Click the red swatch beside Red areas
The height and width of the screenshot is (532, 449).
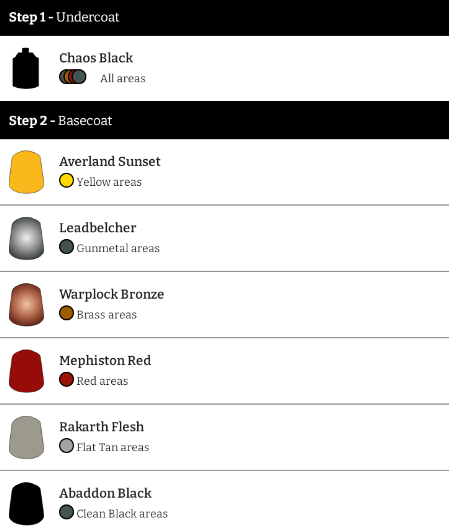pyautogui.click(x=67, y=379)
